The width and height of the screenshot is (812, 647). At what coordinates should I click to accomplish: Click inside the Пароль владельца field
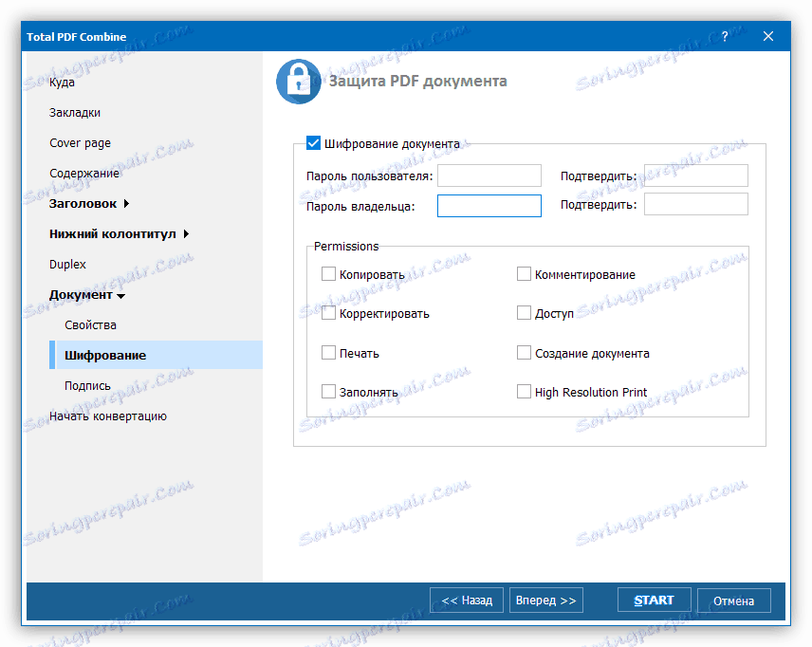[x=489, y=205]
